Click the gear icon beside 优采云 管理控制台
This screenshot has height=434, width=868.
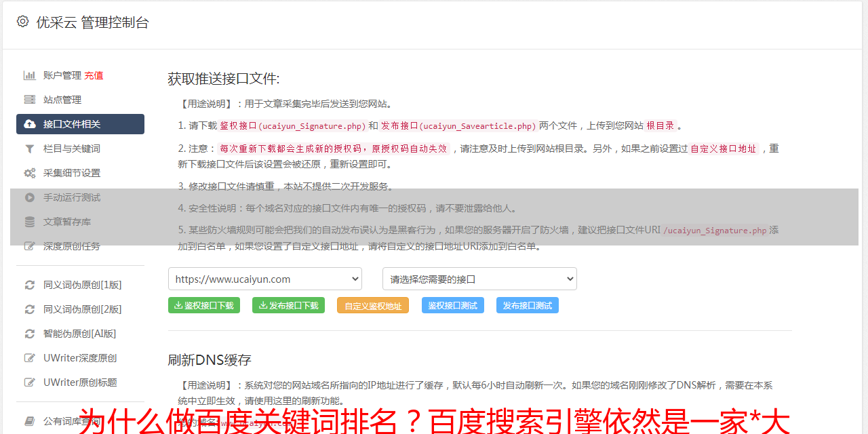23,22
